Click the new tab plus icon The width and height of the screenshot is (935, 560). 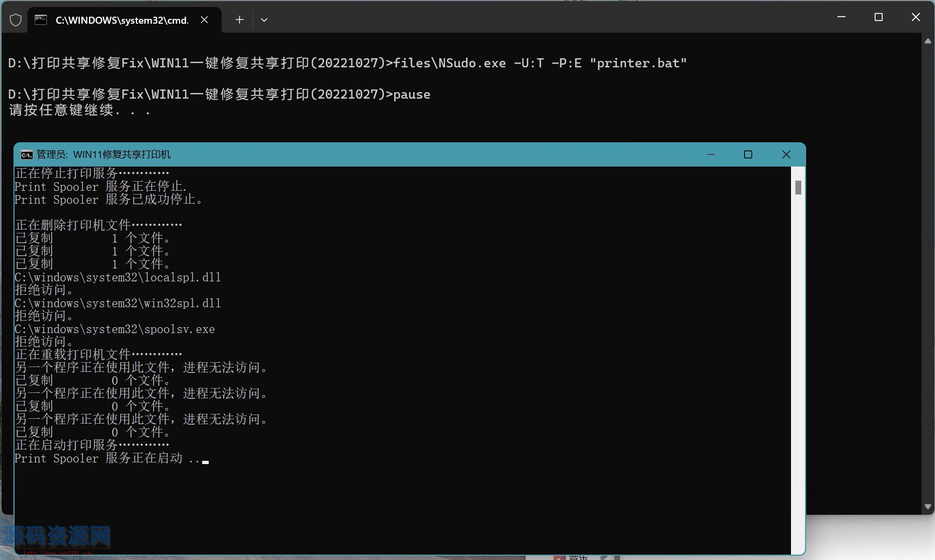239,19
